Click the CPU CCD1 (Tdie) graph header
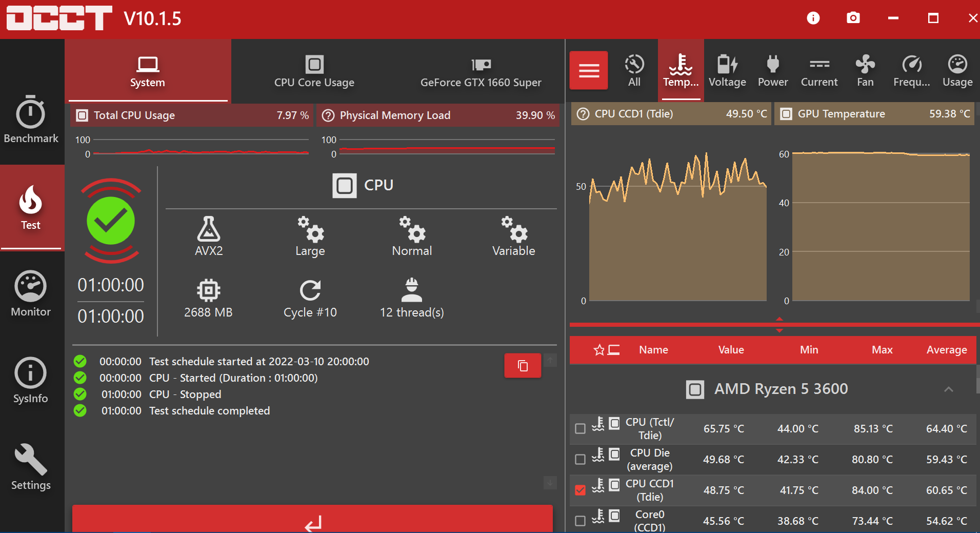The width and height of the screenshot is (980, 533). (x=671, y=114)
